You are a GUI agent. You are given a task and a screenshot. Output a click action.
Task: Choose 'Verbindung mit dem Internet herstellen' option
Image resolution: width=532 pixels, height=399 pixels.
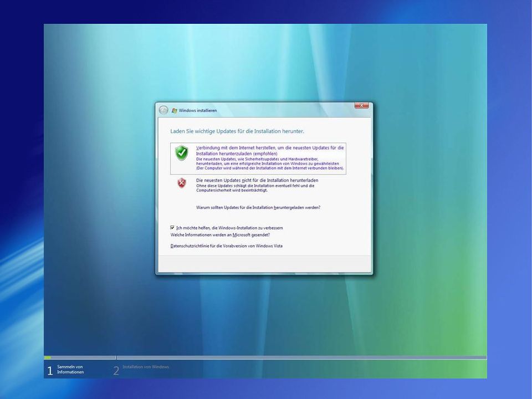coord(258,158)
